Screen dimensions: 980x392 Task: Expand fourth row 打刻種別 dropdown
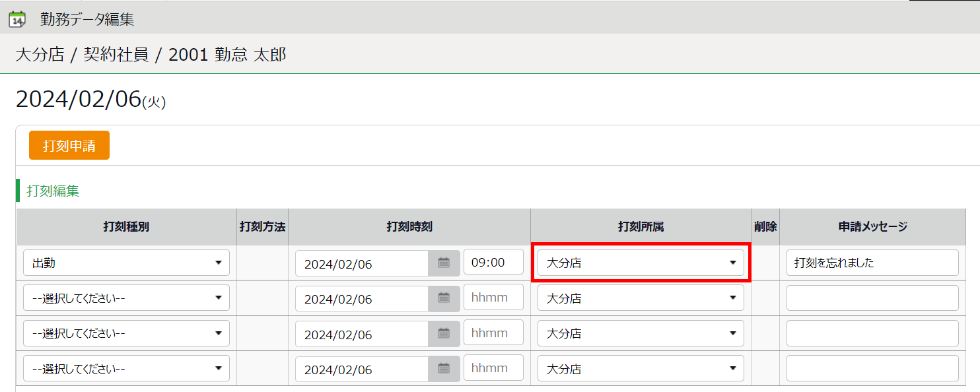[126, 368]
